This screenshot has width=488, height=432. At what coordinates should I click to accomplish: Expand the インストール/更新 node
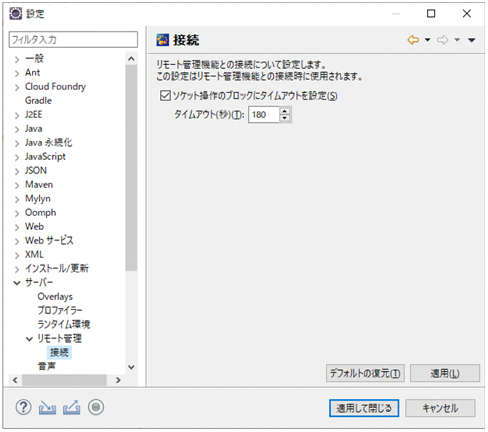point(17,269)
